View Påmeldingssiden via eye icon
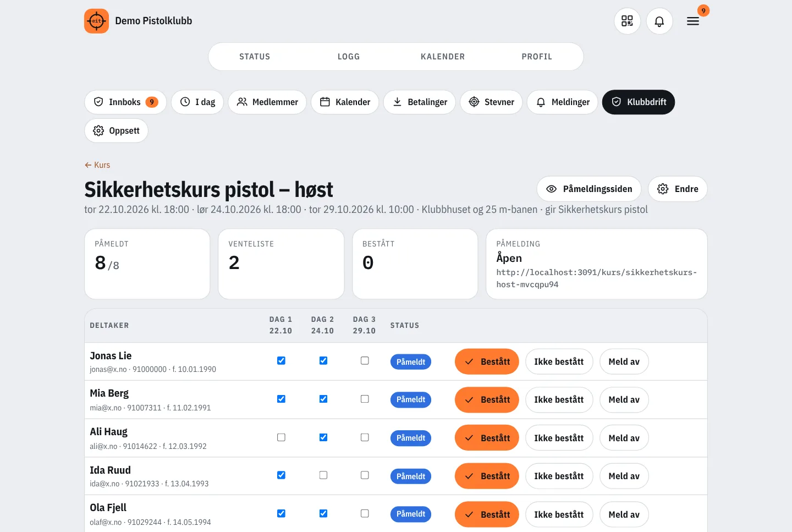 click(x=589, y=189)
